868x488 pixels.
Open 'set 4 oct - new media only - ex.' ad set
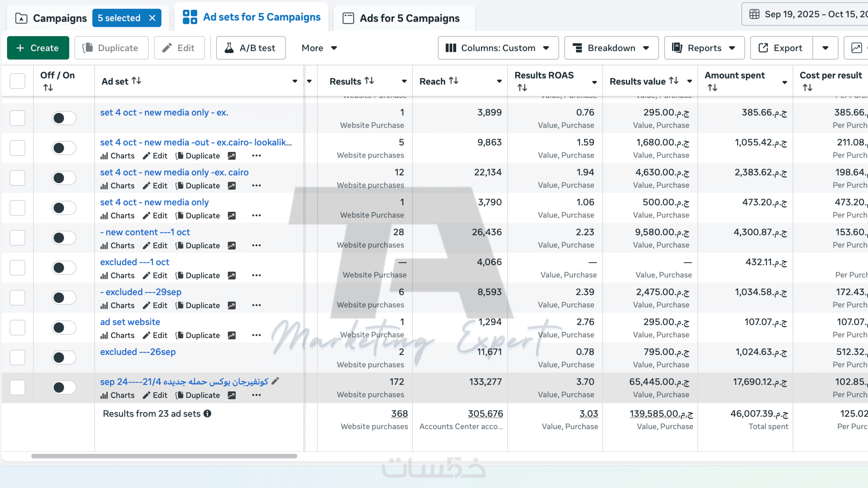pyautogui.click(x=164, y=113)
